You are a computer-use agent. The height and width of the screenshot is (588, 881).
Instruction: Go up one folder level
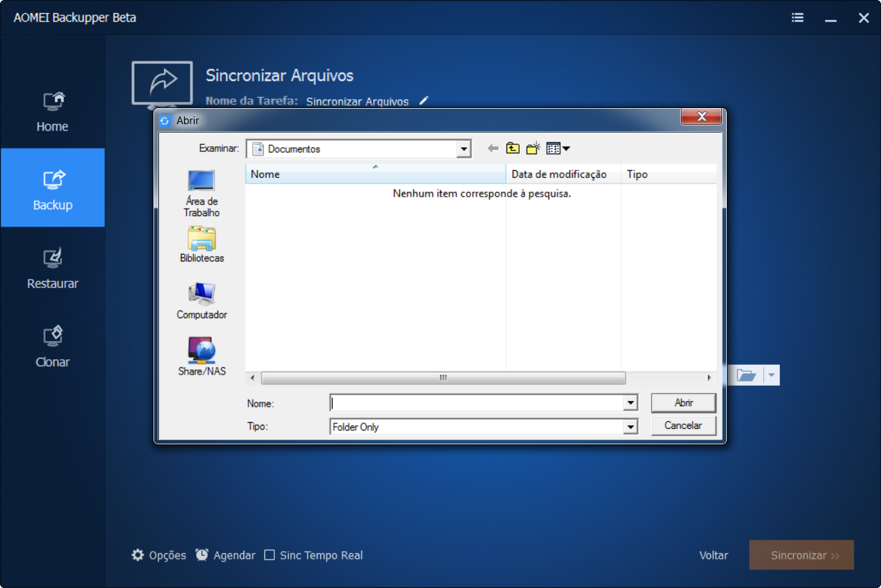click(513, 148)
